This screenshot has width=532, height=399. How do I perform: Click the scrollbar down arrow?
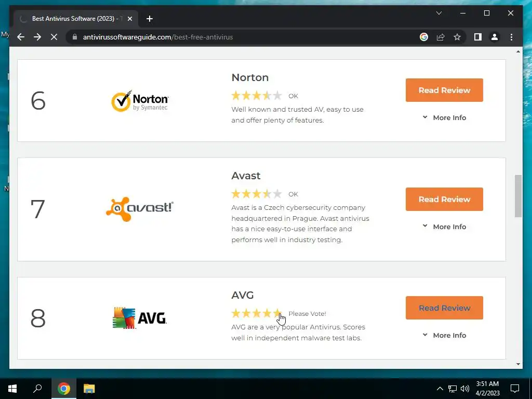coord(518,364)
